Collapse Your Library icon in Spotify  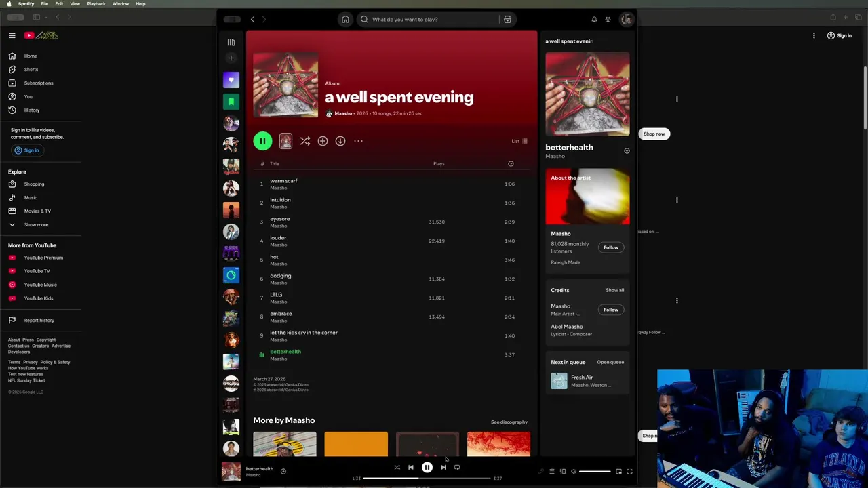point(231,42)
